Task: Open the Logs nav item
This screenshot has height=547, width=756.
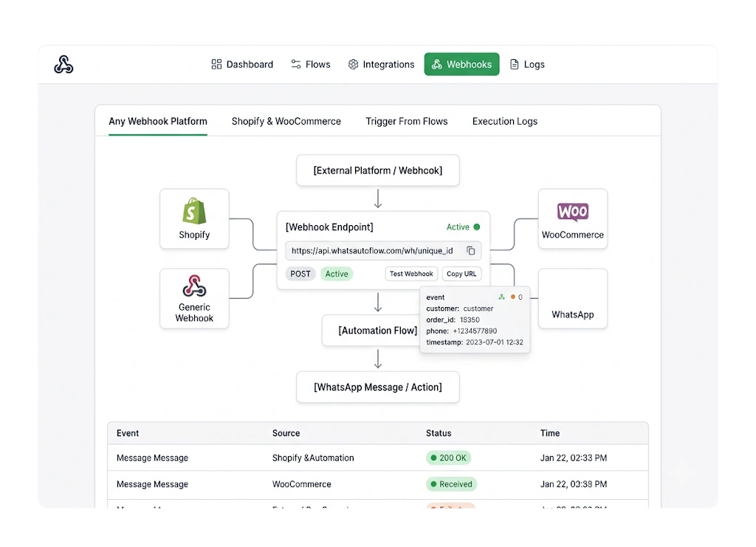Action: tap(527, 64)
